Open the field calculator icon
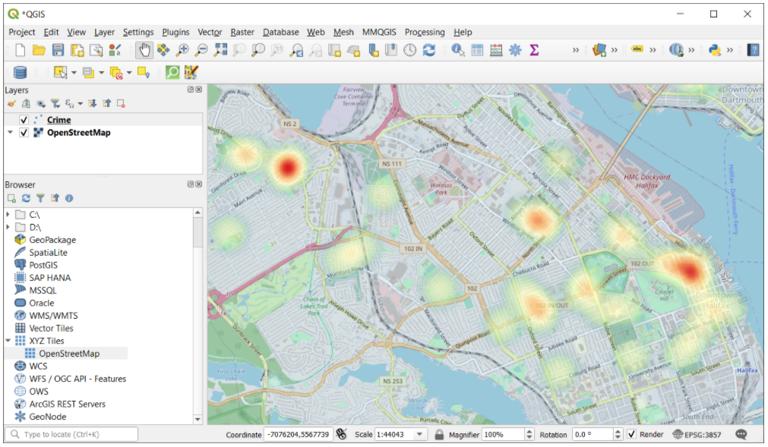The image size is (768, 447). point(496,50)
